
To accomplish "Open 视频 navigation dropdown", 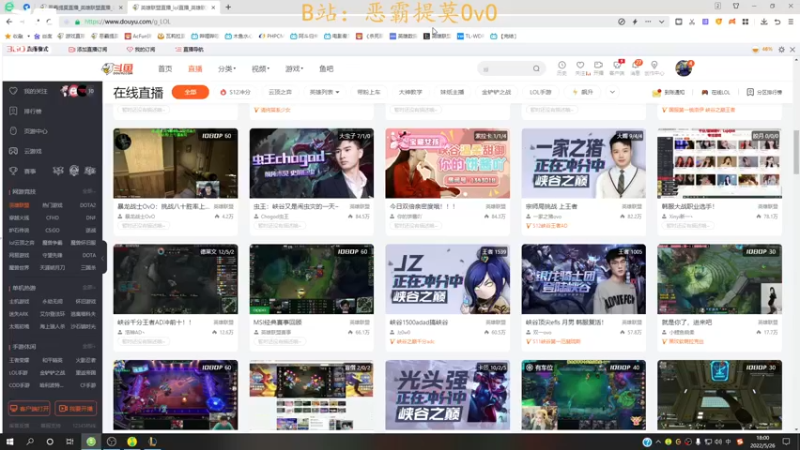I will click(x=260, y=68).
